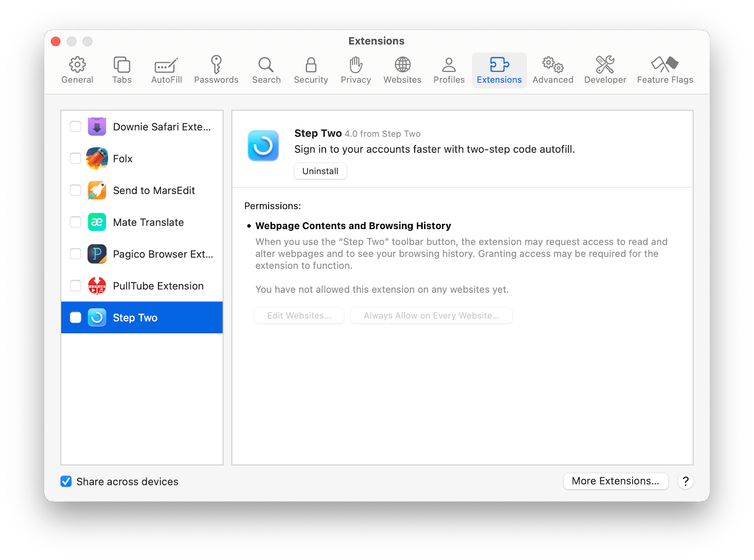754x560 pixels.
Task: Switch to the Advanced tab label
Action: pos(553,80)
